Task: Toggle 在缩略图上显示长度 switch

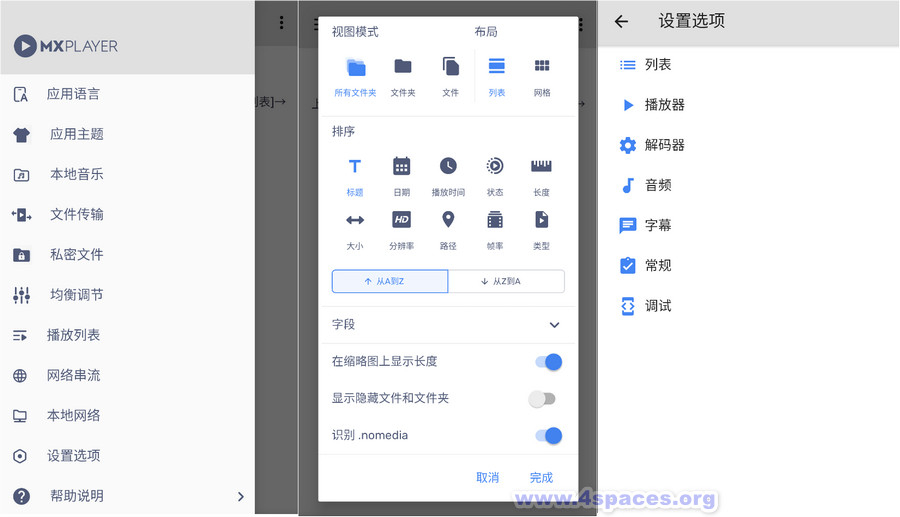Action: (546, 362)
